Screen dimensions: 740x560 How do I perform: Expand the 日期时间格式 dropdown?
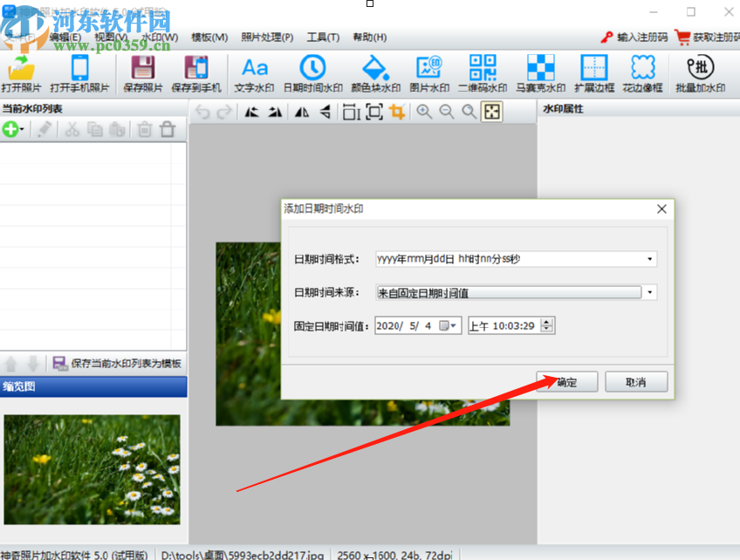point(649,259)
